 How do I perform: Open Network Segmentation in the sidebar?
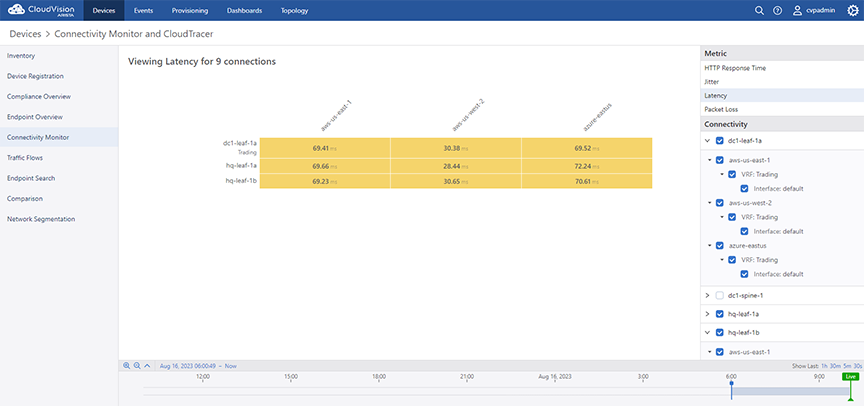(x=59, y=219)
